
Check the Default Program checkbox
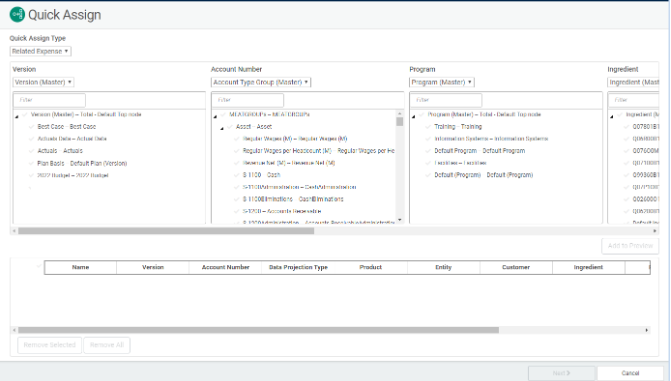[428, 151]
